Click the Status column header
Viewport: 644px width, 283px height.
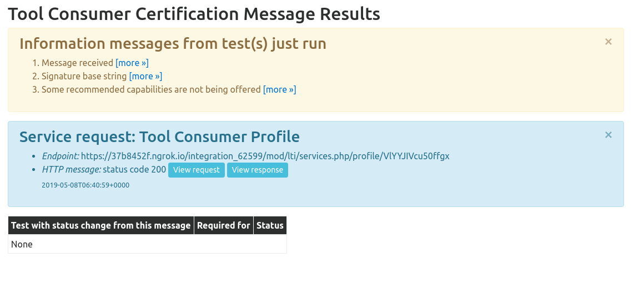point(270,225)
